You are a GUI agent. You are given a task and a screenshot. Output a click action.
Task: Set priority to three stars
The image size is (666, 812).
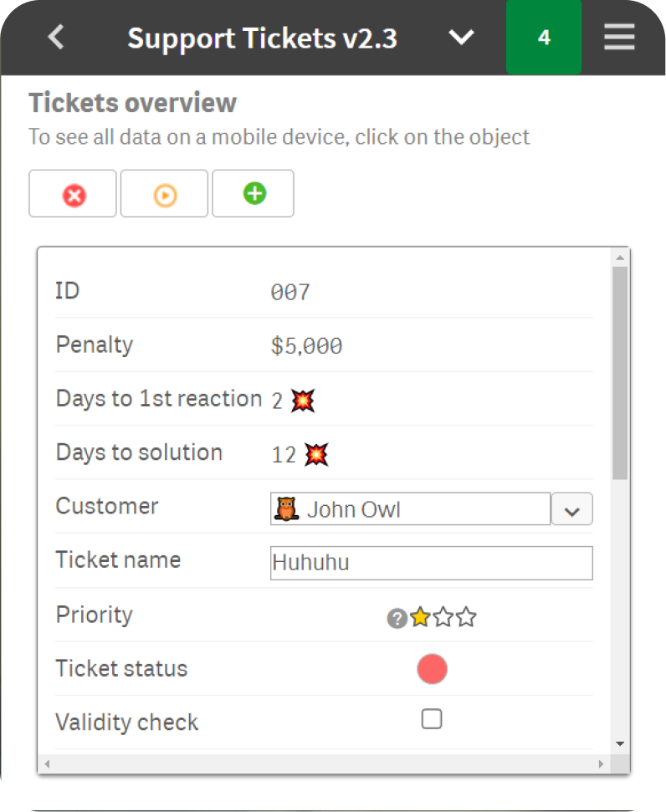pos(466,618)
